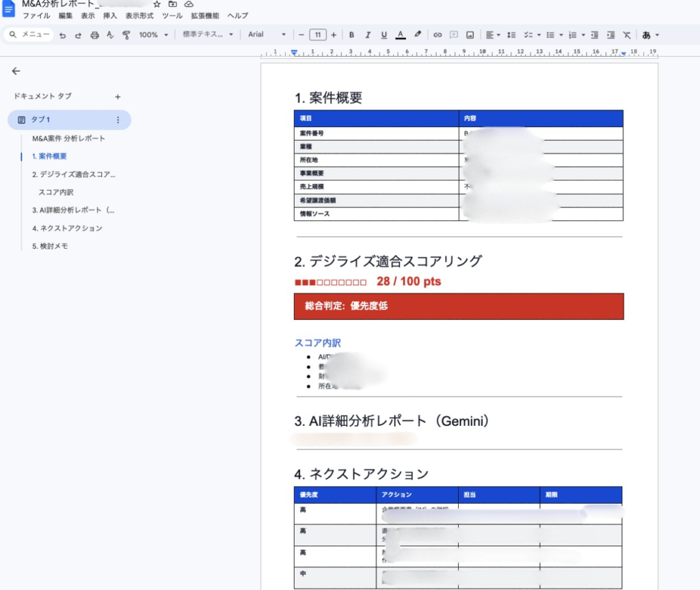This screenshot has height=590, width=700.
Task: Open the text color picker
Action: pos(401,35)
